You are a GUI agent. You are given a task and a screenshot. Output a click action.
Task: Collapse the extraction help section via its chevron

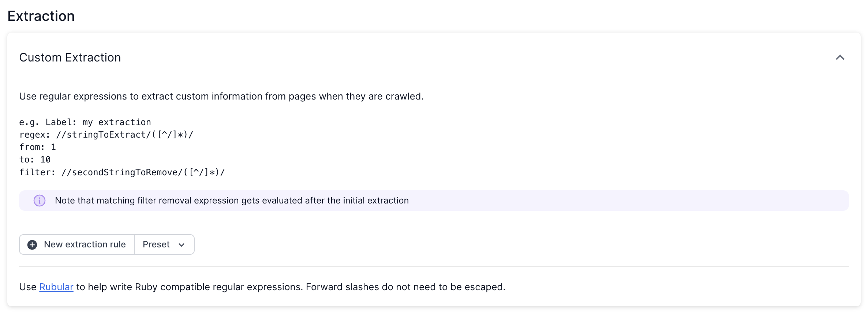pos(840,57)
